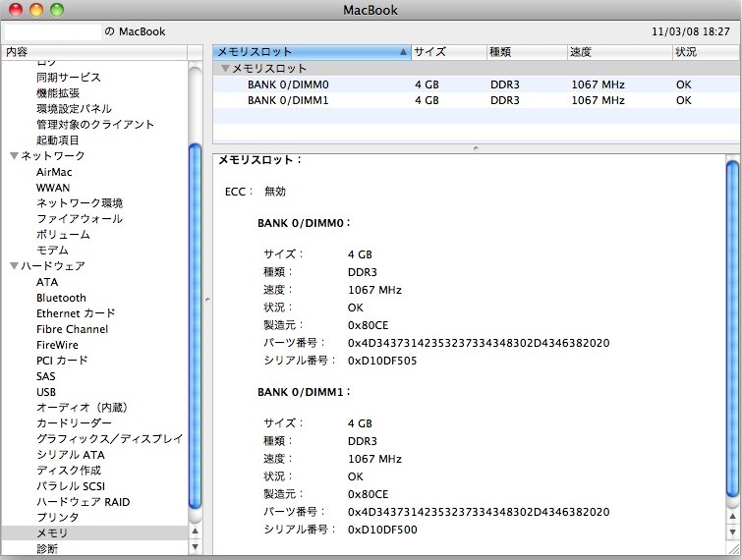The height and width of the screenshot is (560, 742).
Task: Click the yellow minimize window button
Action: [36, 10]
